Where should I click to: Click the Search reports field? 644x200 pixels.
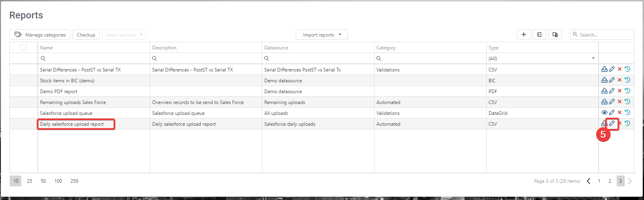(x=604, y=35)
